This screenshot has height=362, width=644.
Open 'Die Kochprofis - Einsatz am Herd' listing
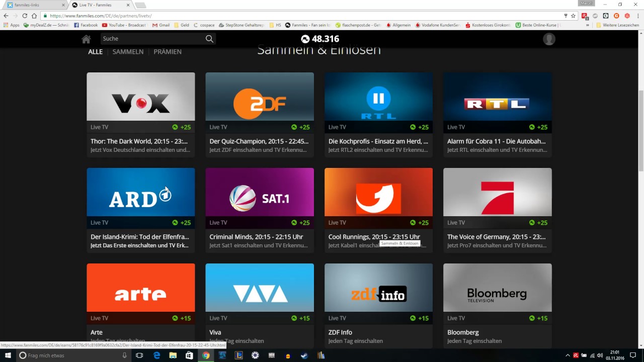pyautogui.click(x=378, y=141)
